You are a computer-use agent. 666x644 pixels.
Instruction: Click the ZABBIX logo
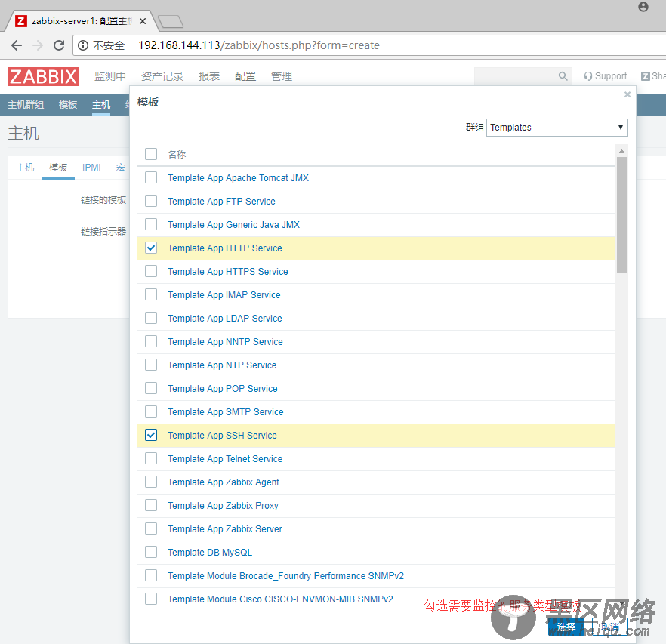tap(43, 76)
